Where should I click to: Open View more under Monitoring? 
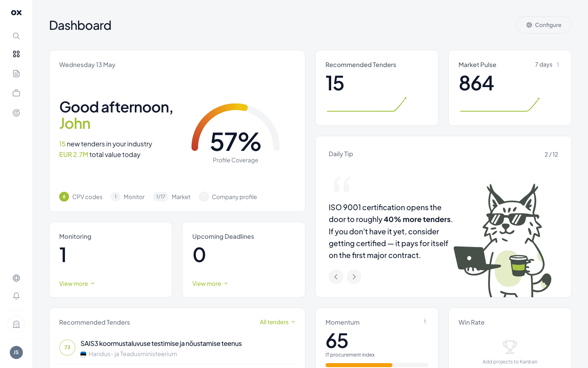pyautogui.click(x=77, y=283)
